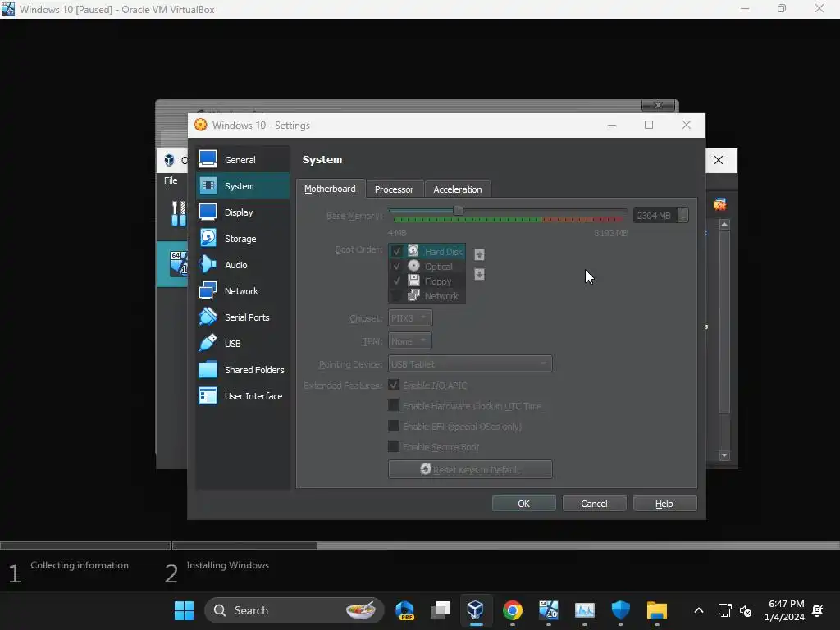The height and width of the screenshot is (630, 840).
Task: Move boot item down with arrow icon
Action: [479, 274]
